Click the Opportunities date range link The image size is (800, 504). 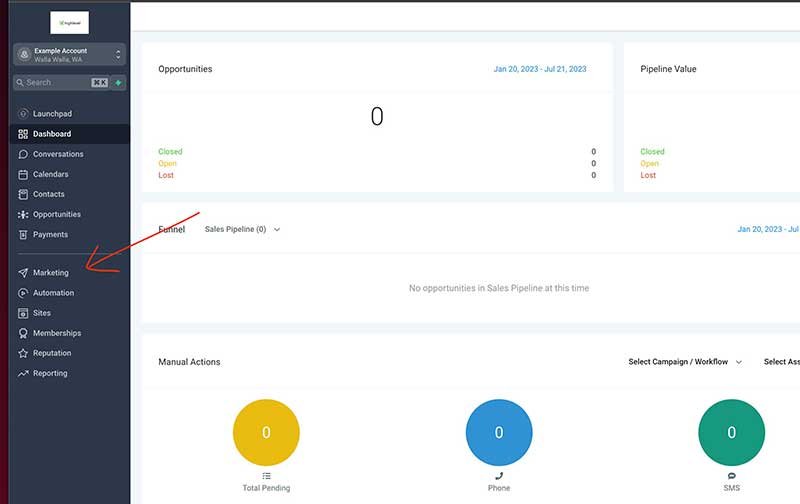540,69
